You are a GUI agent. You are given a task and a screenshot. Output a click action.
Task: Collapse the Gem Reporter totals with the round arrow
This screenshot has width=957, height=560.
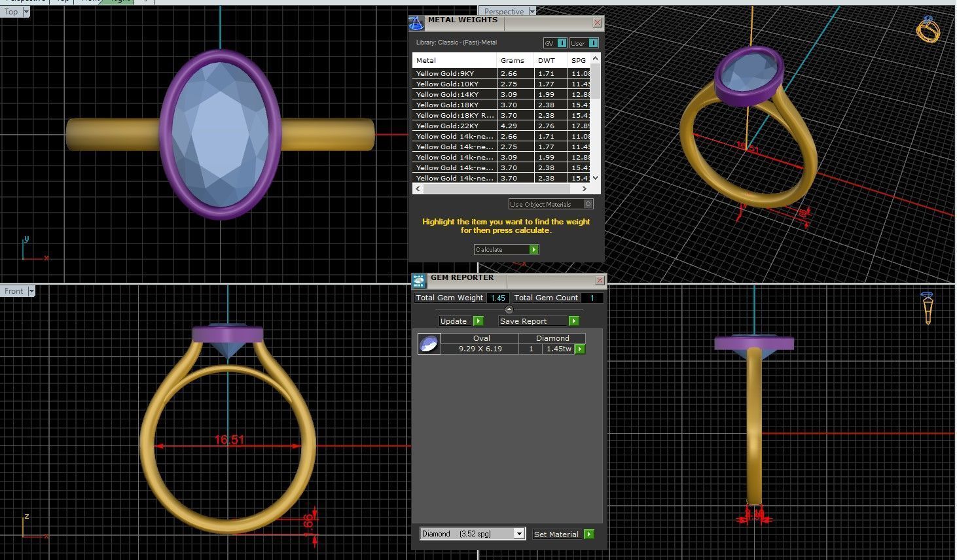tap(509, 309)
